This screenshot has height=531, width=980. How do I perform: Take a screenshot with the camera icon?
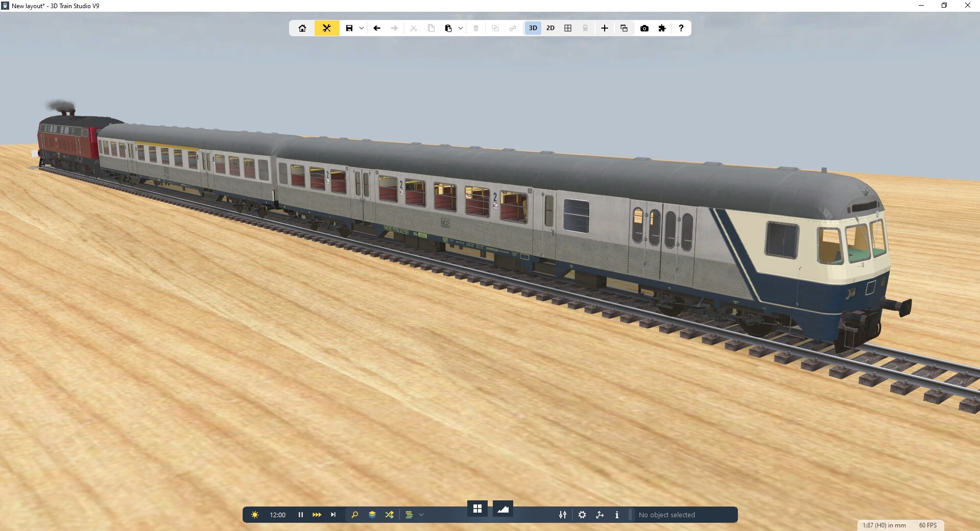click(x=644, y=28)
